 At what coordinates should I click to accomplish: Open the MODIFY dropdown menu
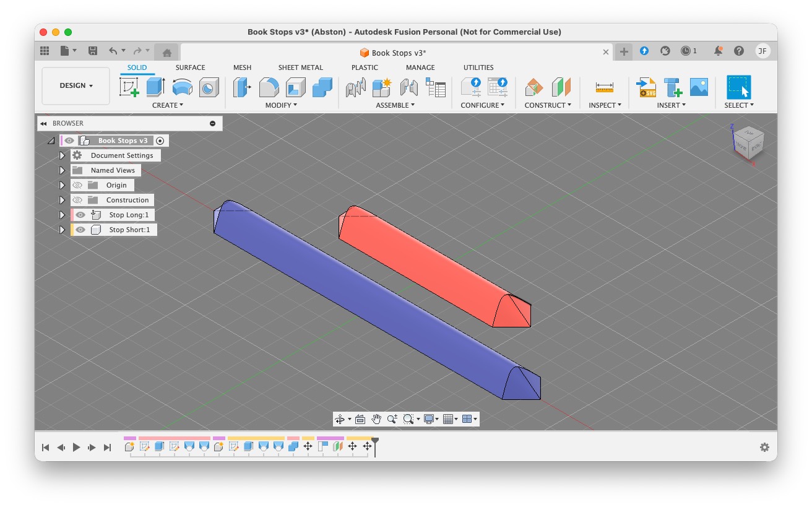[x=282, y=105]
